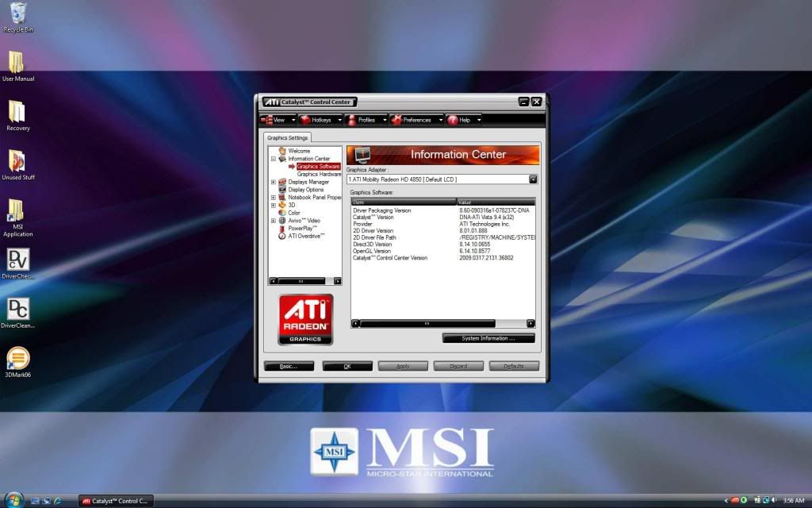Click the Display Options tree icon

pyautogui.click(x=282, y=190)
